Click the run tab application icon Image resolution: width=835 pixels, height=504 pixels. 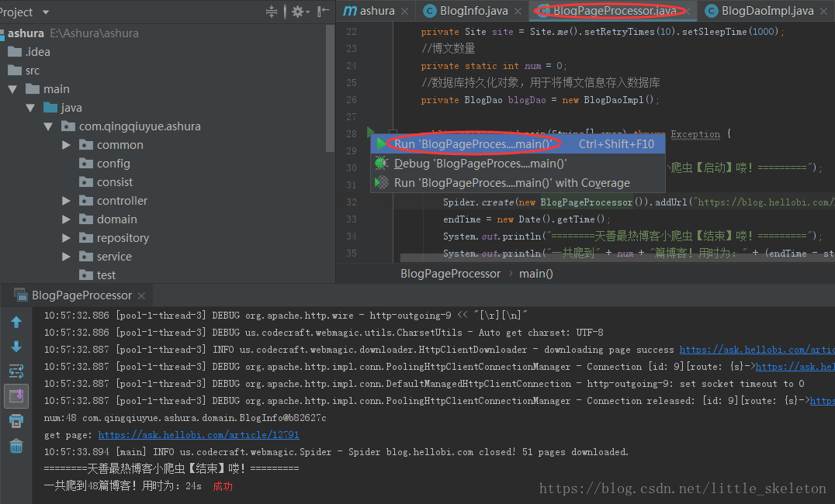pos(20,295)
